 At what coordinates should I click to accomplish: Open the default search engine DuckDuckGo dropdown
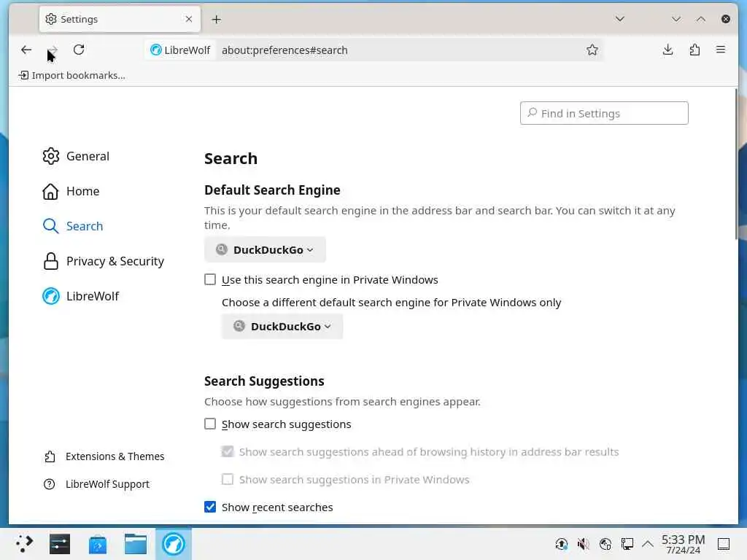pos(265,249)
